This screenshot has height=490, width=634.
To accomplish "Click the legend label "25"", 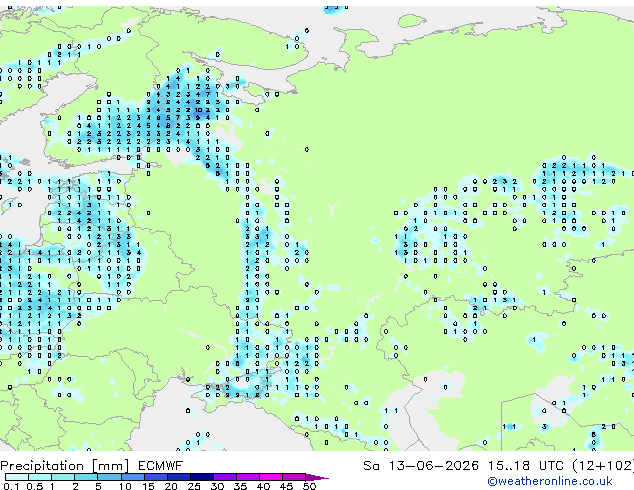I will tap(194, 486).
